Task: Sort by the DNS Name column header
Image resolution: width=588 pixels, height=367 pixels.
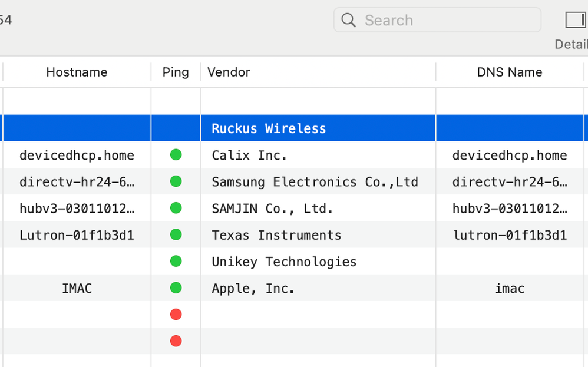Action: [510, 72]
